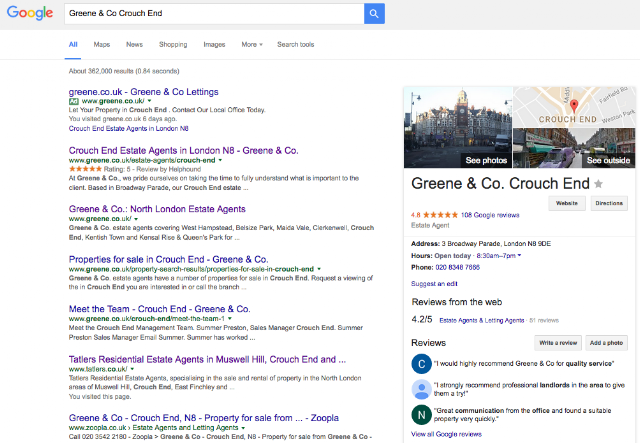
Task: Click reviewer avatar with letter N
Action: click(x=422, y=415)
